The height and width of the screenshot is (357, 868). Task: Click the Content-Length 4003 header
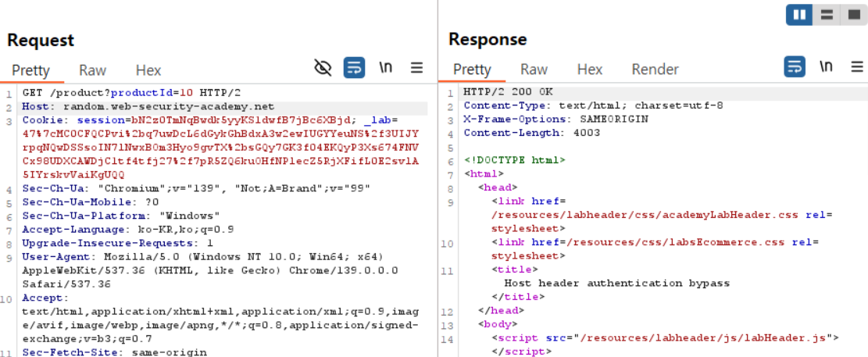click(532, 133)
